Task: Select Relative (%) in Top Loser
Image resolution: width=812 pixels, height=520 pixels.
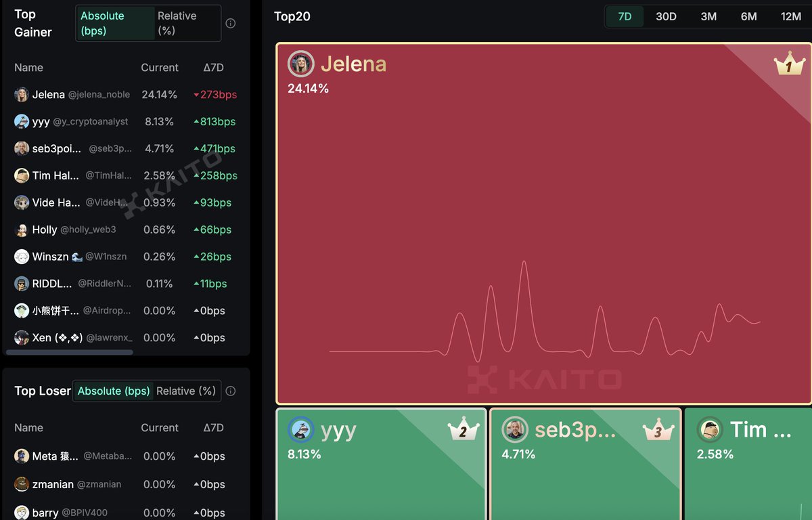Action: coord(186,391)
